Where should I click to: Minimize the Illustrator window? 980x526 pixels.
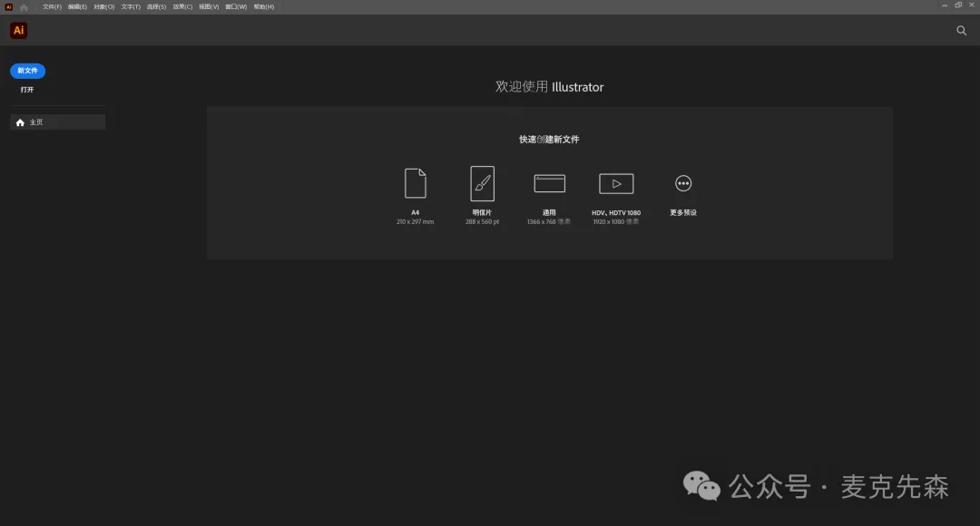point(945,5)
